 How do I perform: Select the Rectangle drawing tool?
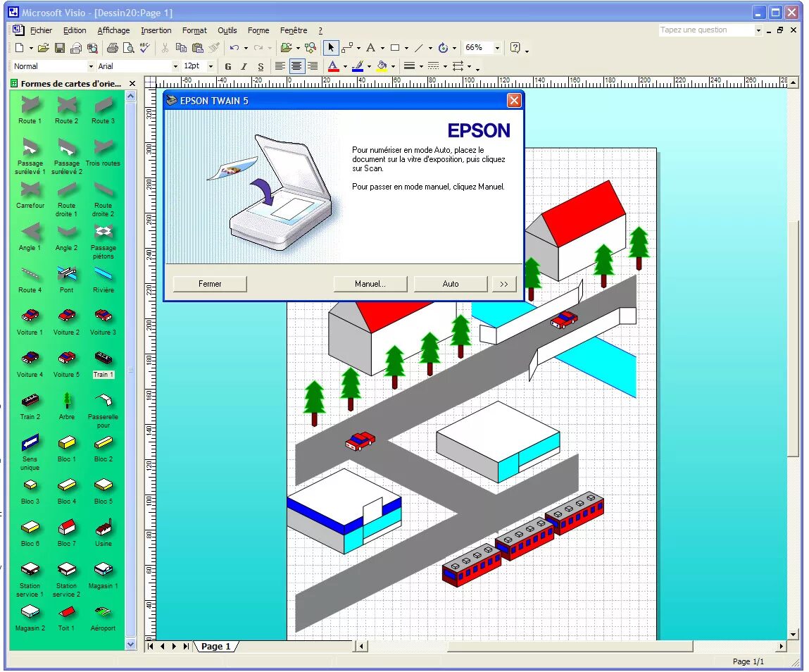pyautogui.click(x=396, y=47)
